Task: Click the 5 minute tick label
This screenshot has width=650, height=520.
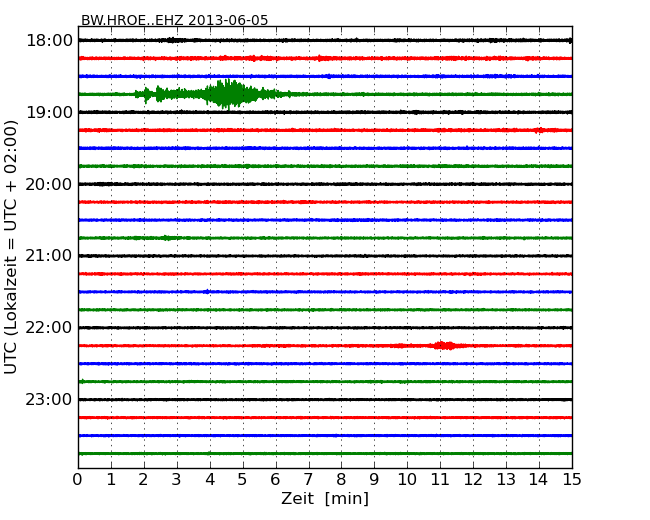Action: 243,480
